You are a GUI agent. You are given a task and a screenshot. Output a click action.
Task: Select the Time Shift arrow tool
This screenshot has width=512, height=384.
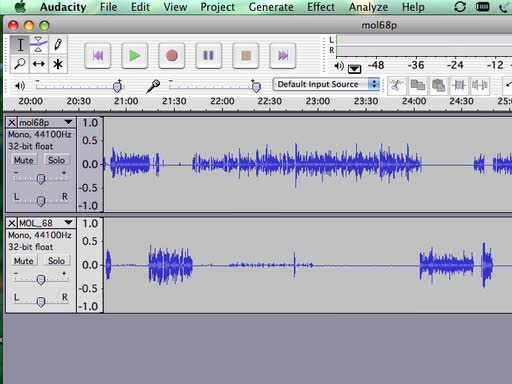tap(39, 64)
